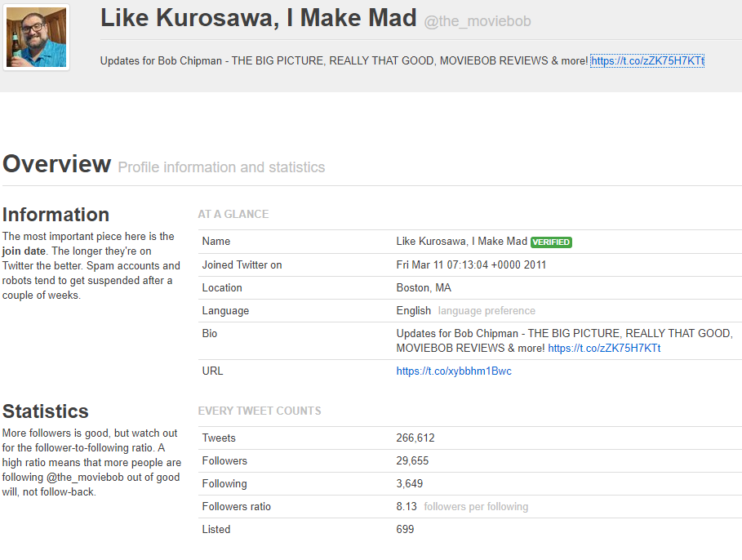Click the header title Like Kurosawa, I Make Mad
The height and width of the screenshot is (560, 742).
[259, 18]
